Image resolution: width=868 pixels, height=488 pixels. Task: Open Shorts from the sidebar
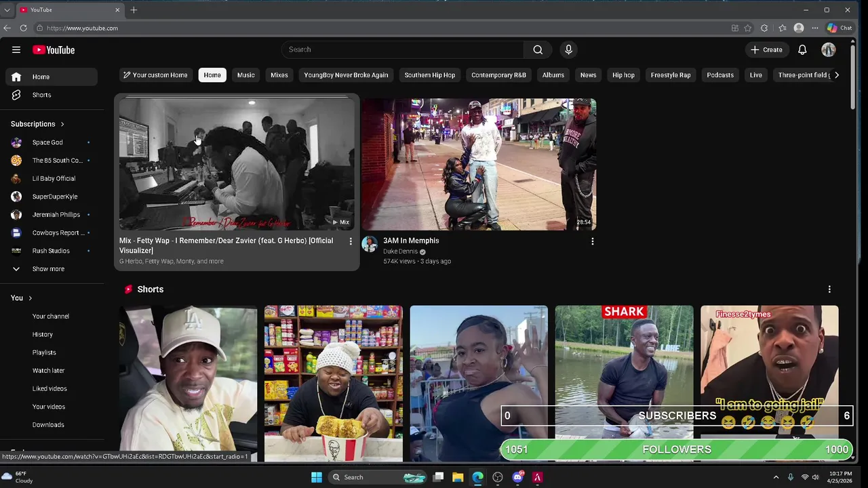point(52,95)
